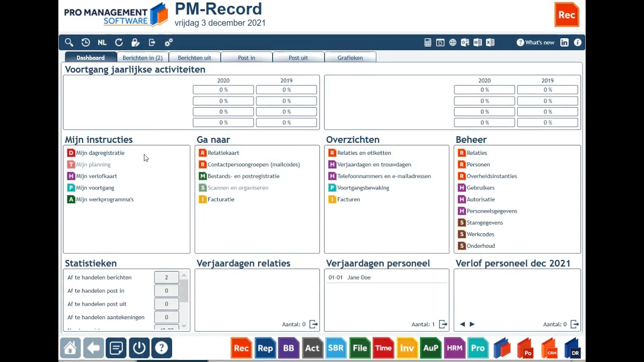Open the history clock icon

point(86,43)
